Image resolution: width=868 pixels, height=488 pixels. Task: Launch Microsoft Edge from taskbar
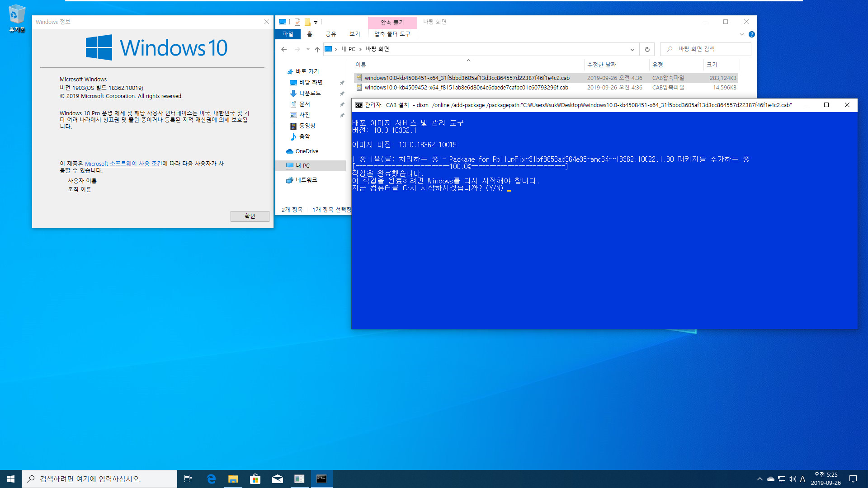(x=211, y=479)
